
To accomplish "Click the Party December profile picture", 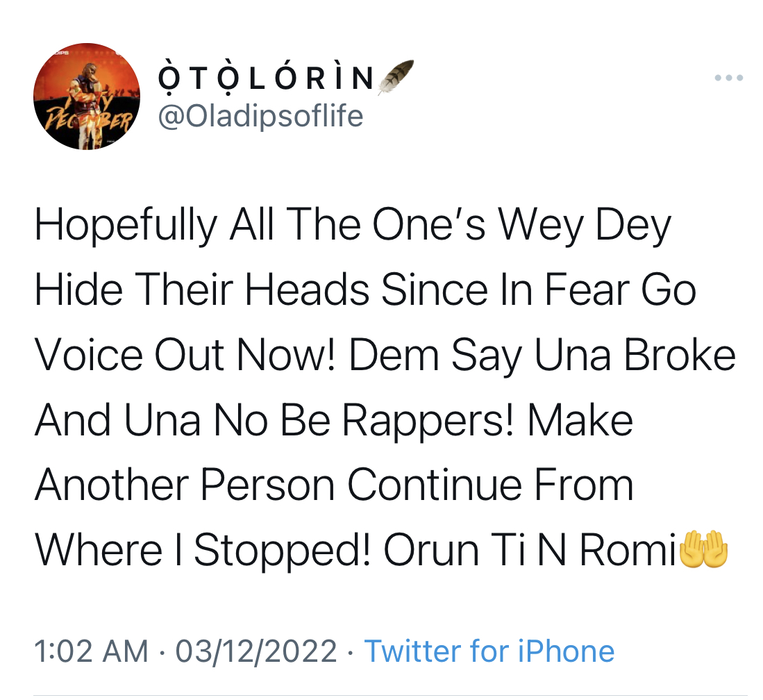I will click(x=87, y=97).
